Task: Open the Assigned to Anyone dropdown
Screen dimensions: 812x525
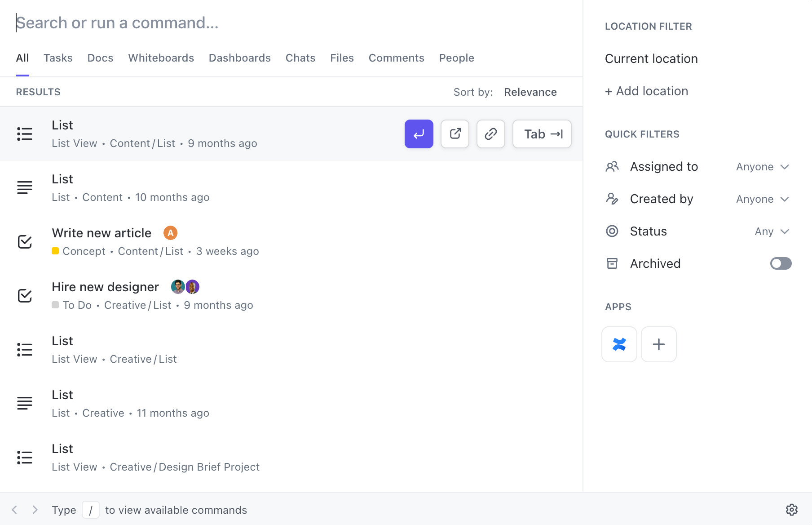Action: click(761, 166)
